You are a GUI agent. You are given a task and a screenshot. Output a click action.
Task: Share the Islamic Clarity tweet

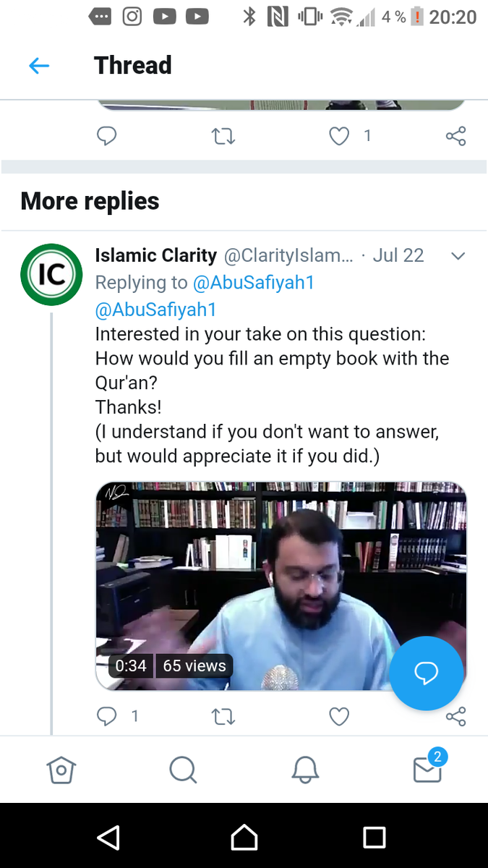[x=455, y=716]
